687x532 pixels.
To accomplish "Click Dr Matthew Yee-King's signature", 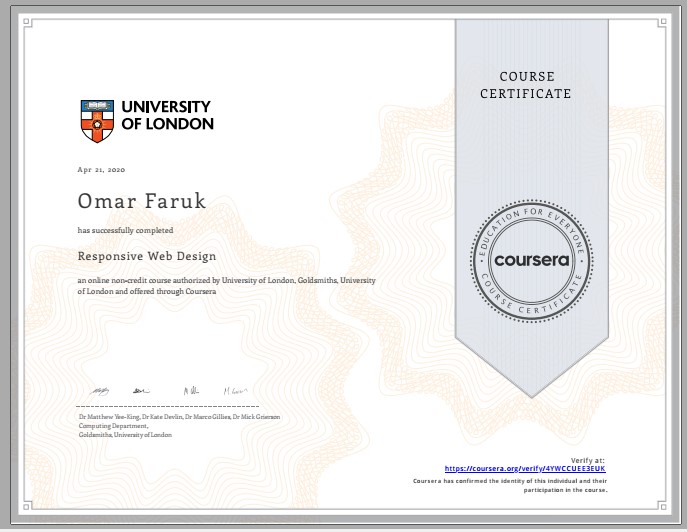I will pos(99,391).
